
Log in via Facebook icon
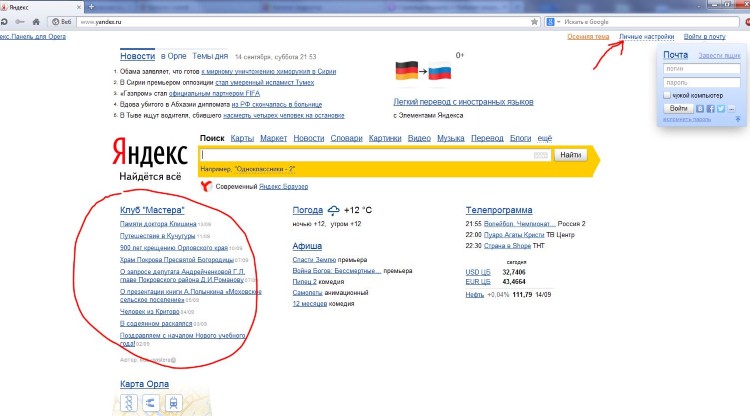[710, 109]
